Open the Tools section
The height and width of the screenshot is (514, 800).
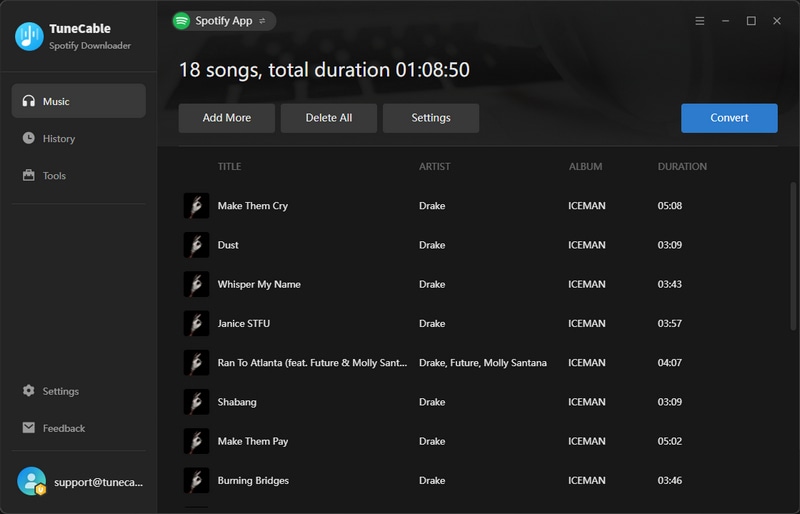click(54, 176)
